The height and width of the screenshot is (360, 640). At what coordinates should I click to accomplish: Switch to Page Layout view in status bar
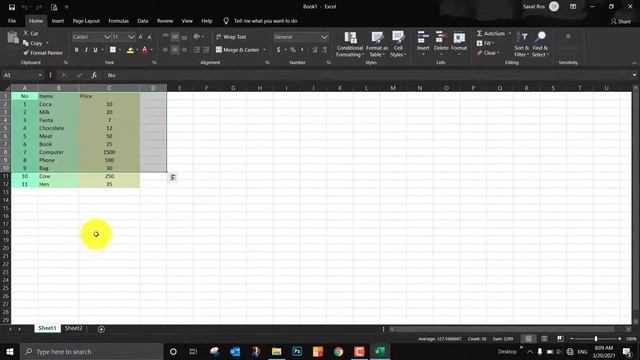(544, 339)
